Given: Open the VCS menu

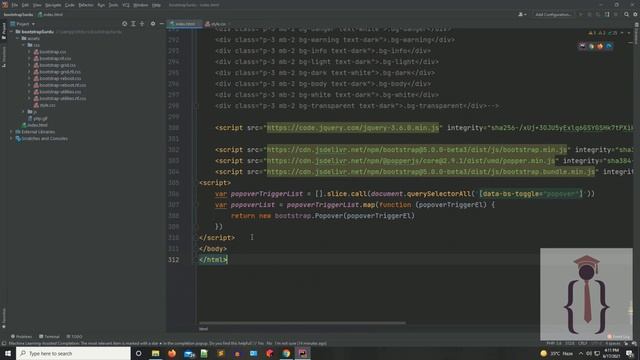Looking at the screenshot, I should point(126,5).
